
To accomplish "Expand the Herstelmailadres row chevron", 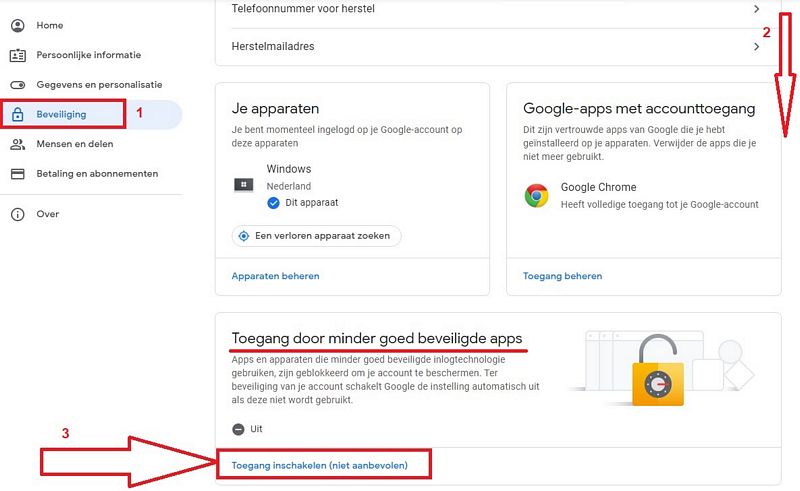I will 757,46.
